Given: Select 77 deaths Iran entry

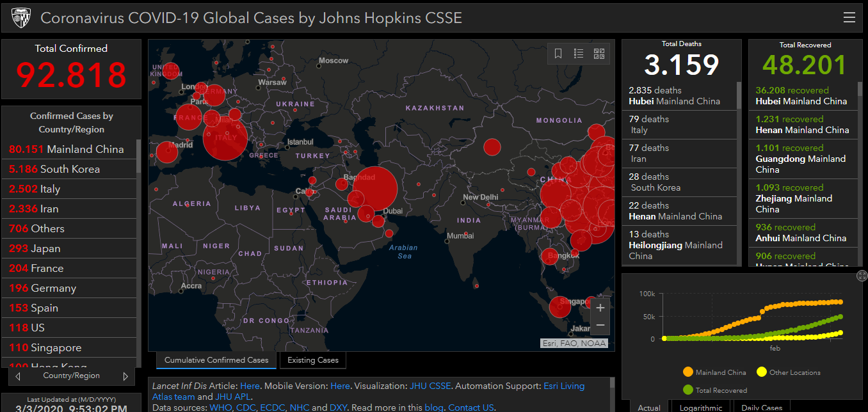Looking at the screenshot, I should [x=680, y=154].
